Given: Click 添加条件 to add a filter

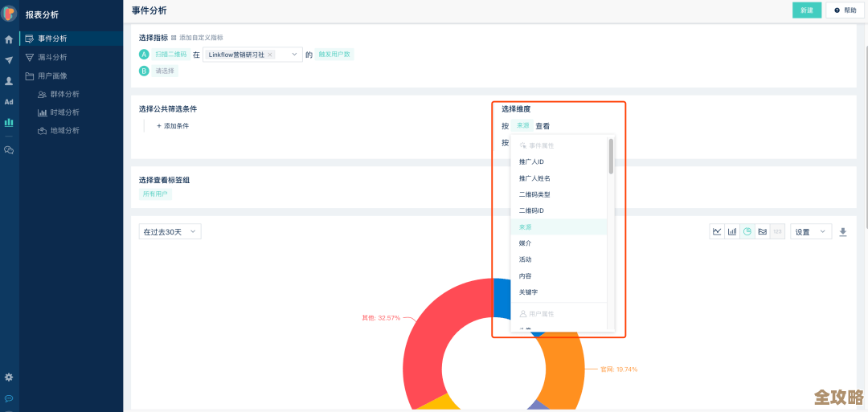Looking at the screenshot, I should (x=173, y=126).
